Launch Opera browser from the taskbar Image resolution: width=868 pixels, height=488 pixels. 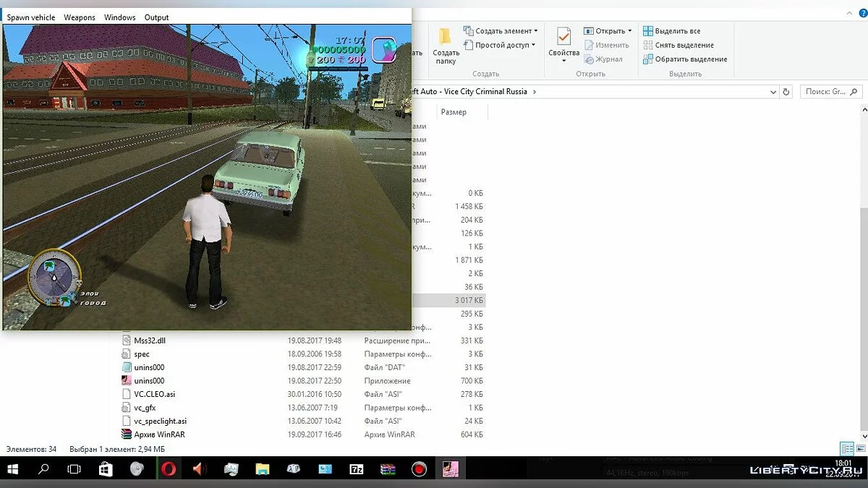coord(169,469)
